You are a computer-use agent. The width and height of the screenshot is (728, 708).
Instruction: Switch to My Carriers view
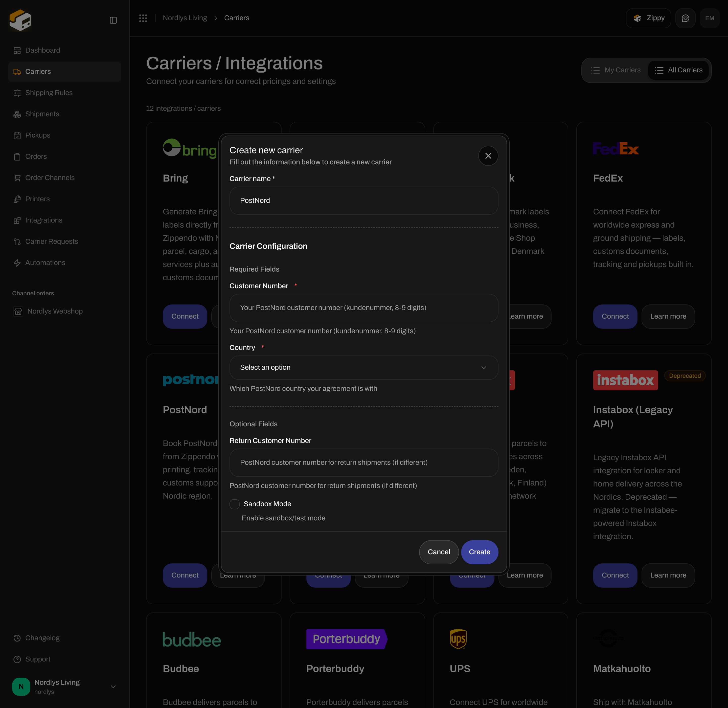tap(616, 70)
